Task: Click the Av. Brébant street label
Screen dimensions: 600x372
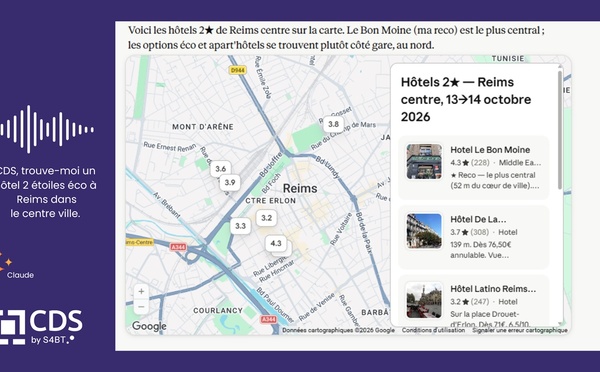Action: [x=167, y=205]
